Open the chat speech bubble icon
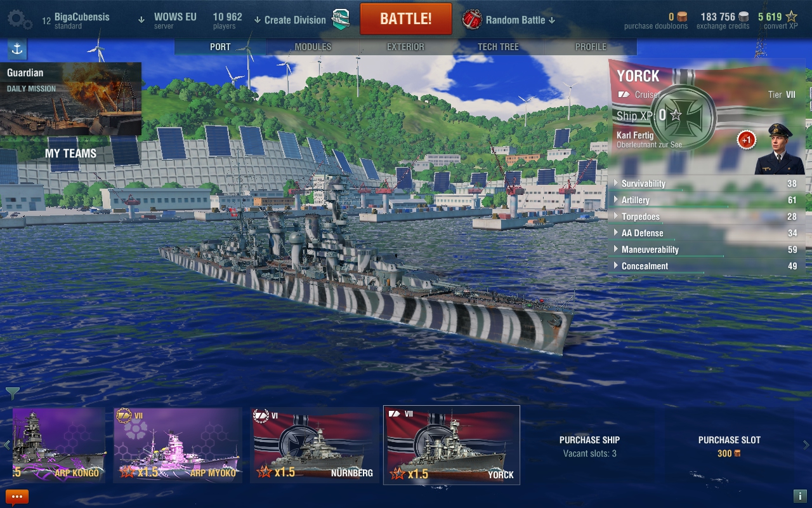 click(17, 497)
